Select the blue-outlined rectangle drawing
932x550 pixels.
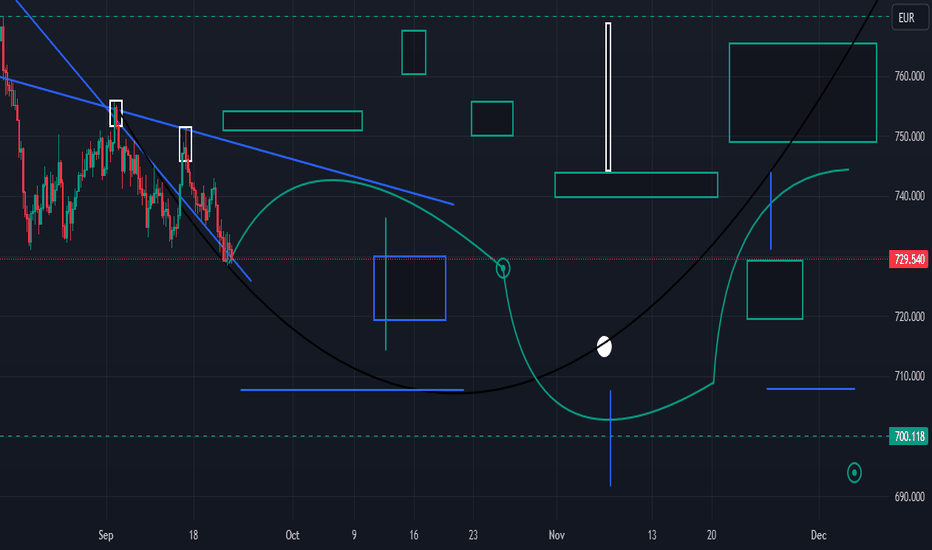pyautogui.click(x=410, y=288)
